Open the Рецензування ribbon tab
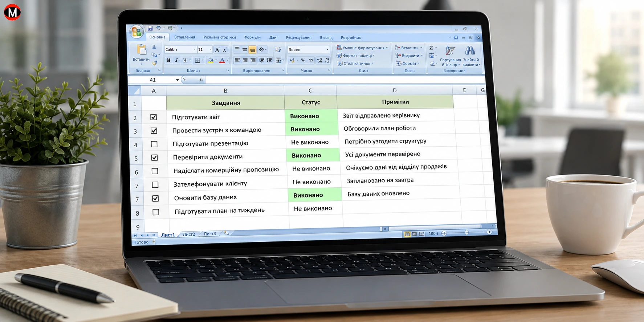This screenshot has height=322, width=644. point(298,37)
